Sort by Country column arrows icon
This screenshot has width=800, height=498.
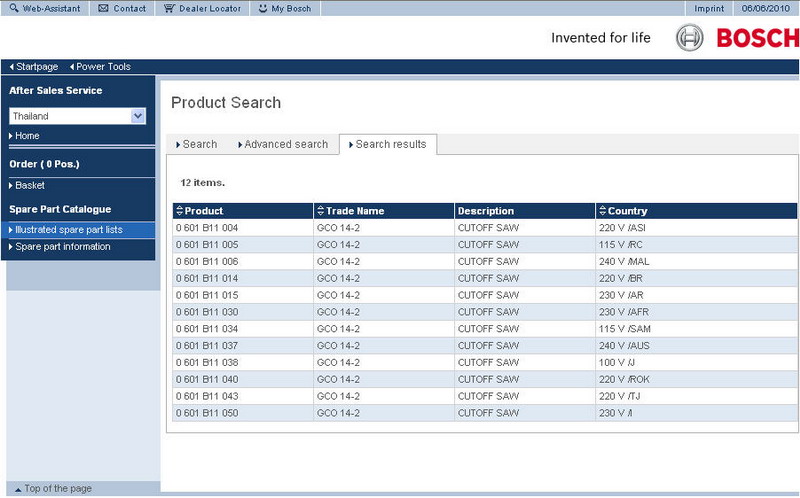coord(601,211)
